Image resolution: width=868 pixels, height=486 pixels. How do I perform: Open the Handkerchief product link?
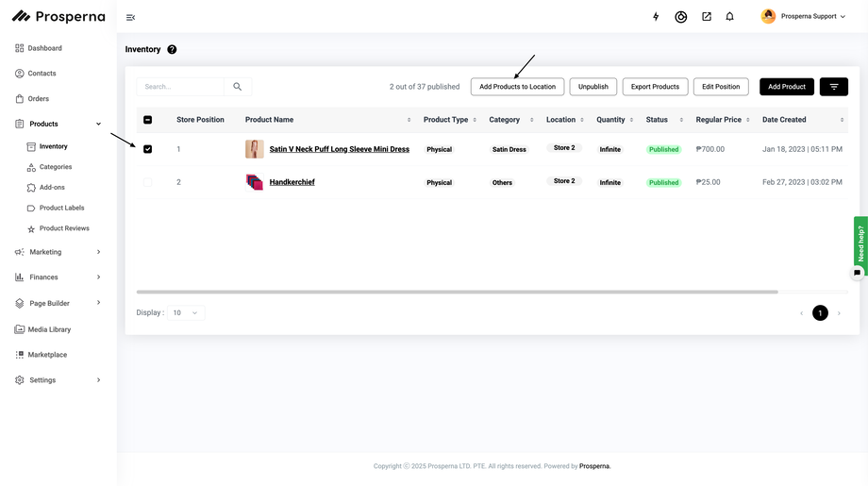click(x=292, y=182)
